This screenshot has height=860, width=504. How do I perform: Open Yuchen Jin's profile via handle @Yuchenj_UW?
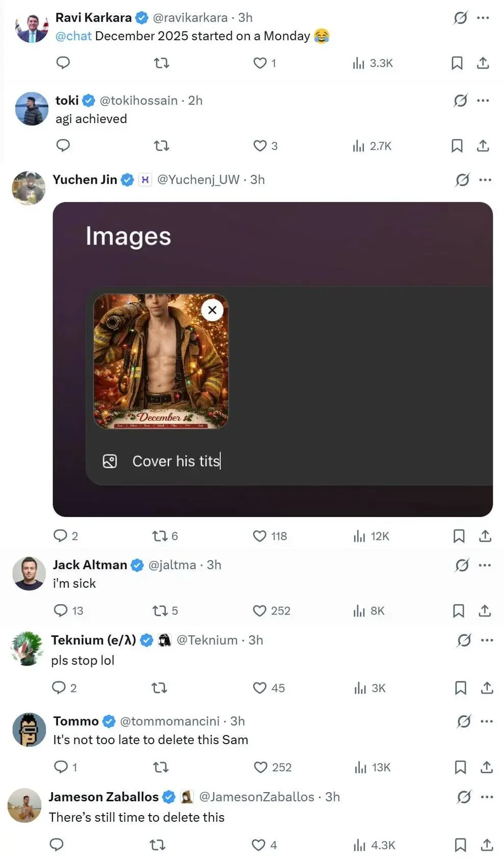[x=198, y=180]
